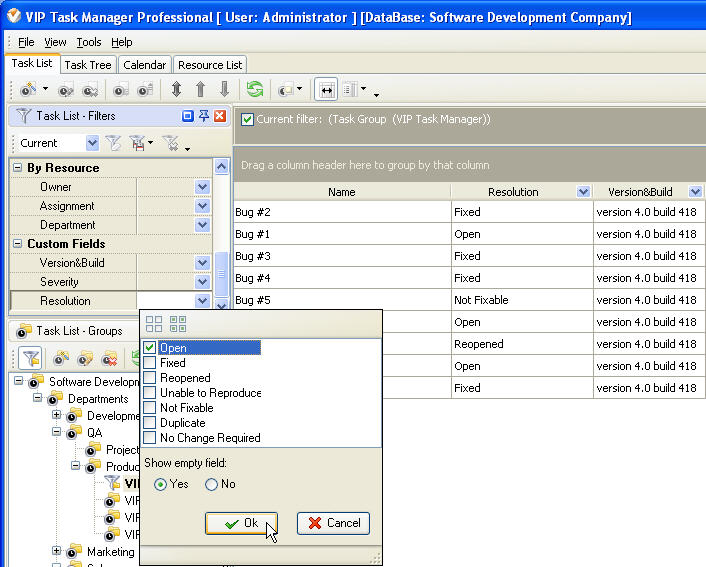Open the Resolution filter dropdown
This screenshot has width=706, height=567.
pyautogui.click(x=203, y=300)
